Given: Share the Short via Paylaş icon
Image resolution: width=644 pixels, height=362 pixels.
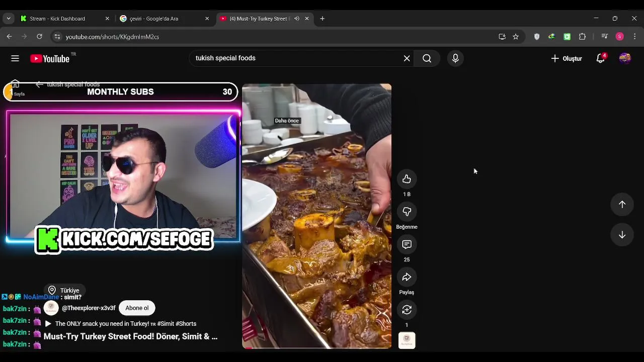Looking at the screenshot, I should point(407,277).
